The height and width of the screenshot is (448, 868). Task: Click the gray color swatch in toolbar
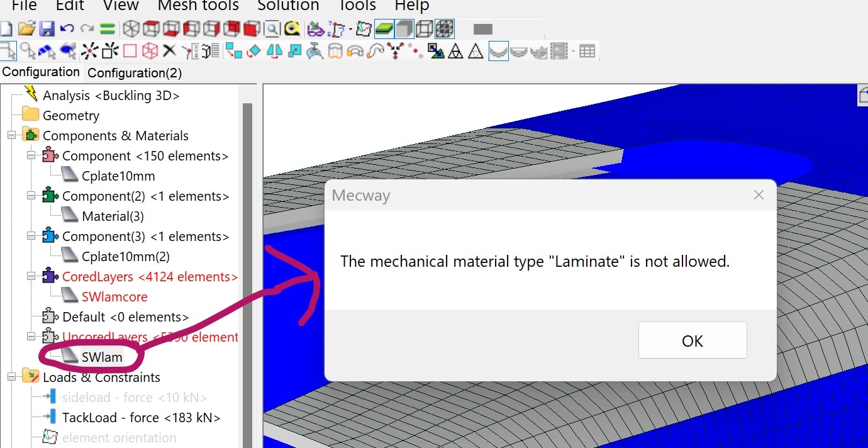[482, 29]
